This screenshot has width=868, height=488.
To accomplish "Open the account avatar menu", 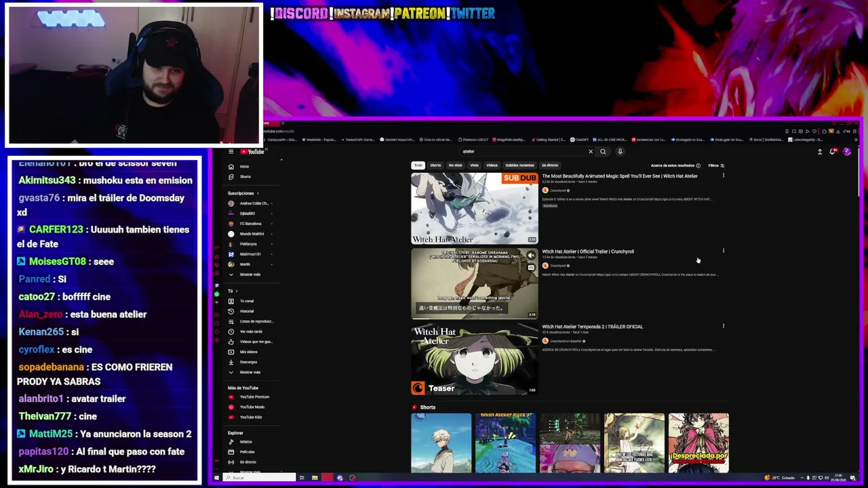I will pyautogui.click(x=847, y=152).
